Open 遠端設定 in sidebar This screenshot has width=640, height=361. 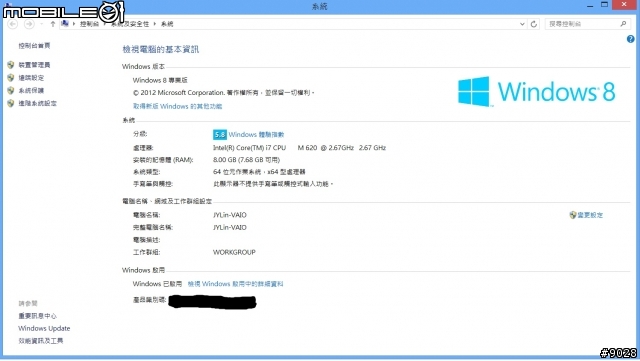(31, 78)
